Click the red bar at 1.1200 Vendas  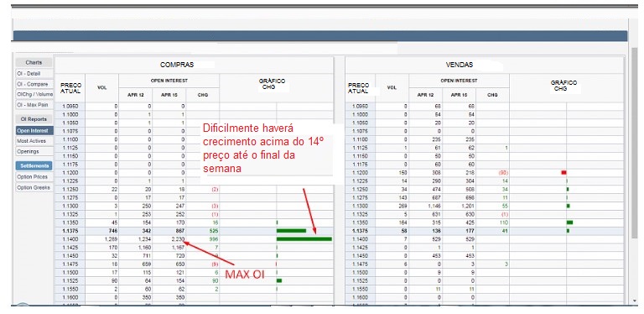[563, 173]
